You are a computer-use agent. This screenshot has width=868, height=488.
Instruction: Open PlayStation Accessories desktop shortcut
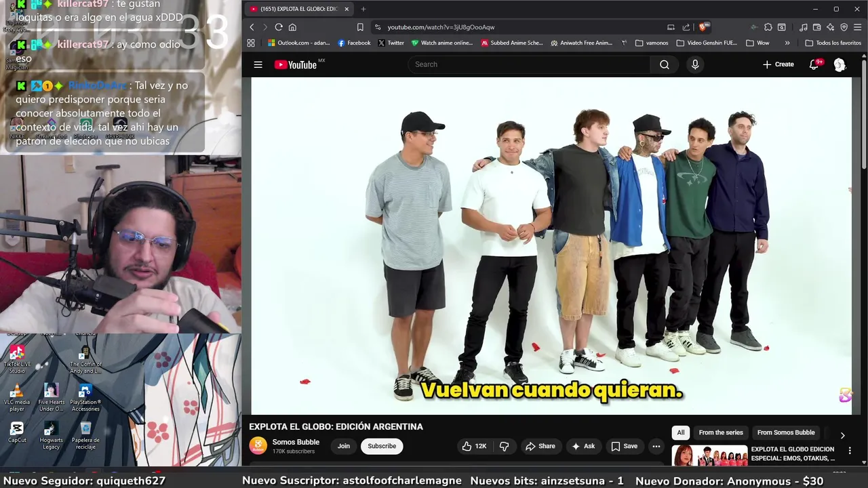click(x=85, y=398)
